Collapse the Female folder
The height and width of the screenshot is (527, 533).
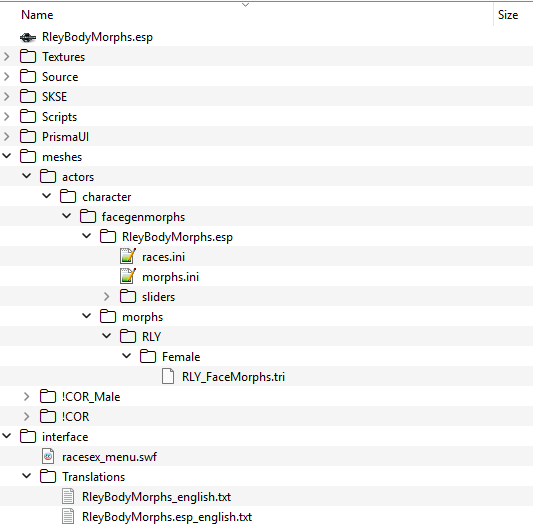pos(126,356)
